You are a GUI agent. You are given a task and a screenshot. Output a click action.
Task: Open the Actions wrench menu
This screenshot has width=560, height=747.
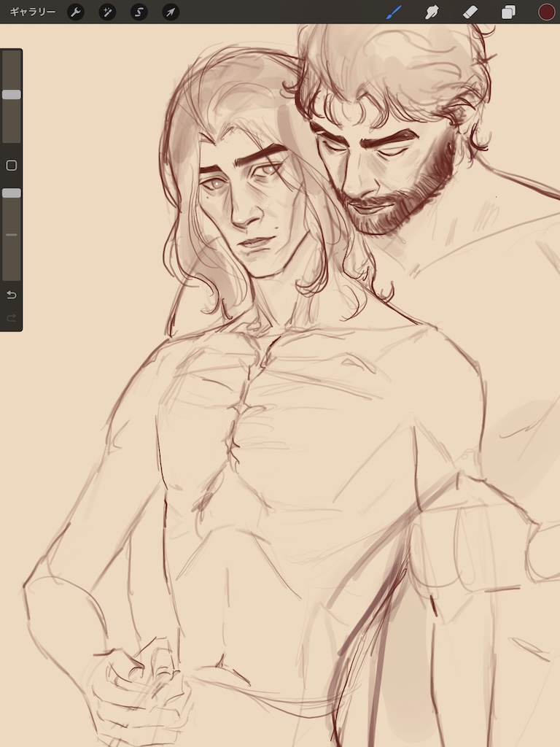(x=76, y=12)
